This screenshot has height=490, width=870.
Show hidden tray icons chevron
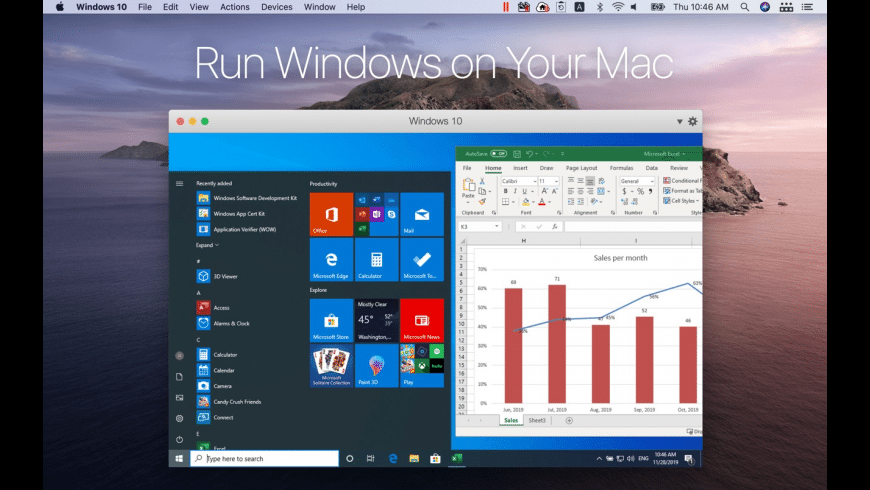[599, 458]
